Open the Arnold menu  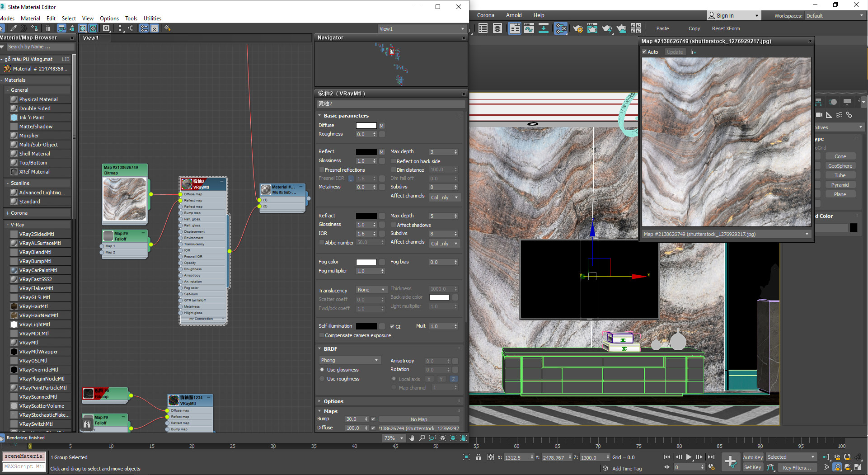[513, 15]
